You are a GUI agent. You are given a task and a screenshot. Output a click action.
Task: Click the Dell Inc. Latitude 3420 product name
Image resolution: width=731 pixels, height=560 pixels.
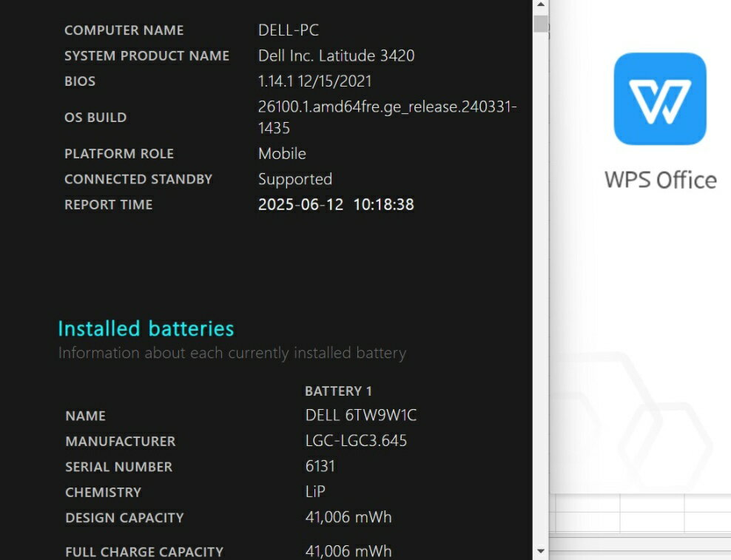click(336, 55)
